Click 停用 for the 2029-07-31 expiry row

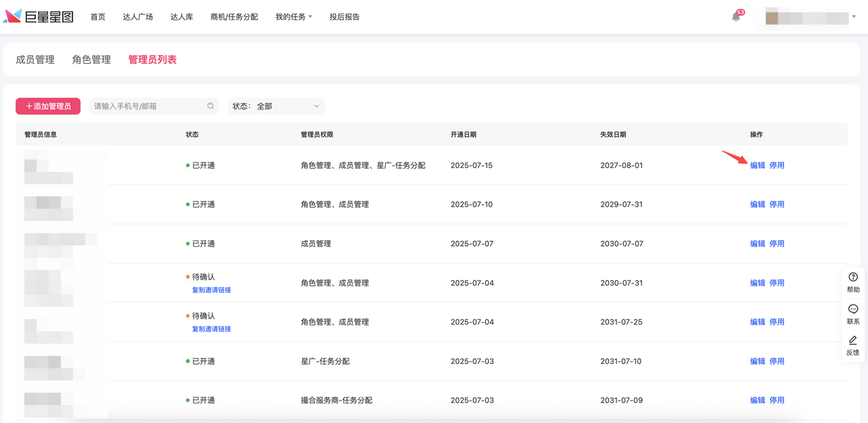776,205
